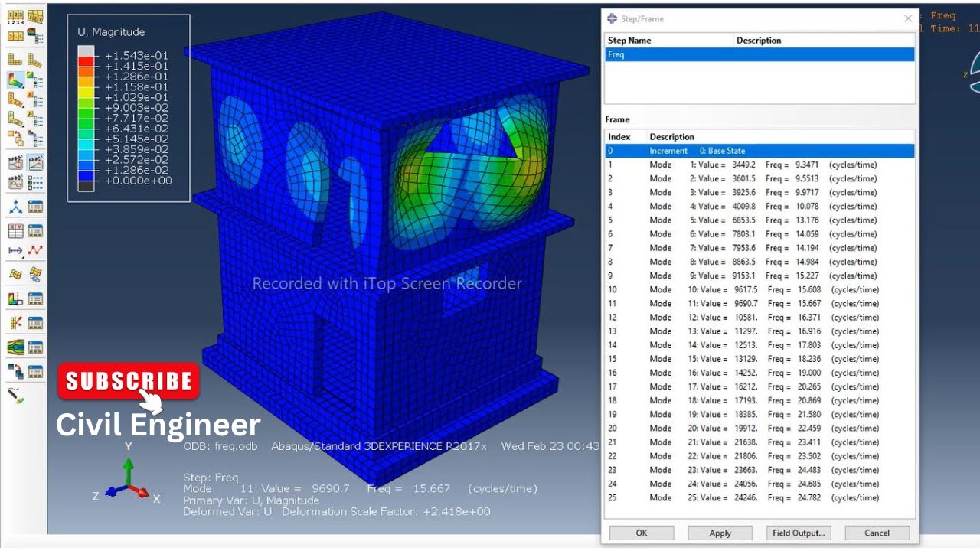
Task: Select the Freq step row
Action: click(759, 54)
